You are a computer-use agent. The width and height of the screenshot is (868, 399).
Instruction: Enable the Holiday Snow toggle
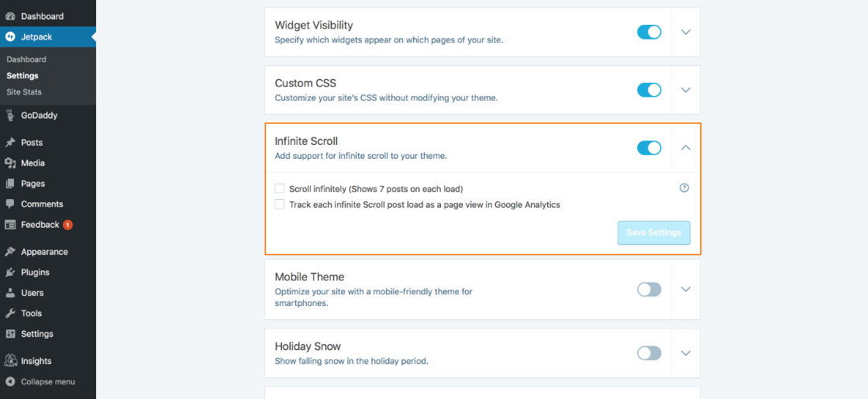click(649, 353)
